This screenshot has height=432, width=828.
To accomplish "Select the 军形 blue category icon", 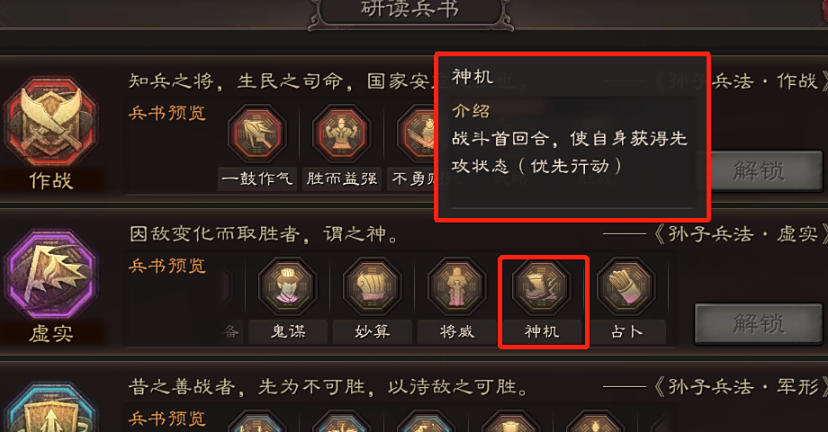I will point(51,408).
